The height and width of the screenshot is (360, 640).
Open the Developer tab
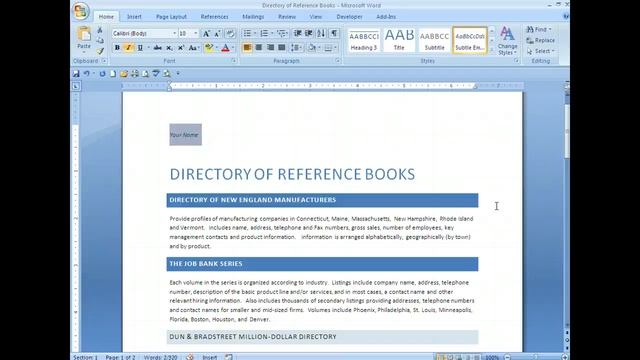pyautogui.click(x=349, y=17)
